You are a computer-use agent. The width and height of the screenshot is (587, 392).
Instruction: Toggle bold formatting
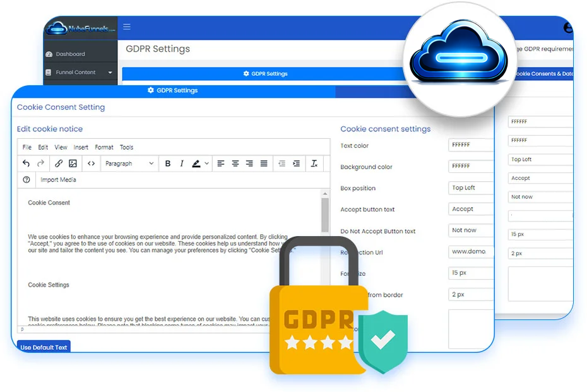(168, 163)
